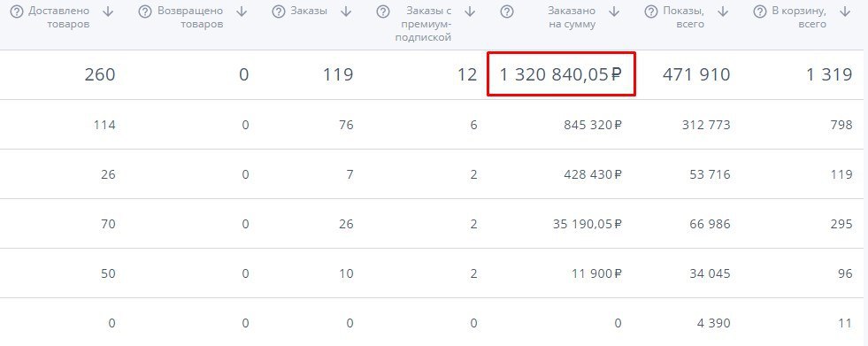Click help icon next to Показы, всего
The width and height of the screenshot is (868, 346).
tap(651, 12)
